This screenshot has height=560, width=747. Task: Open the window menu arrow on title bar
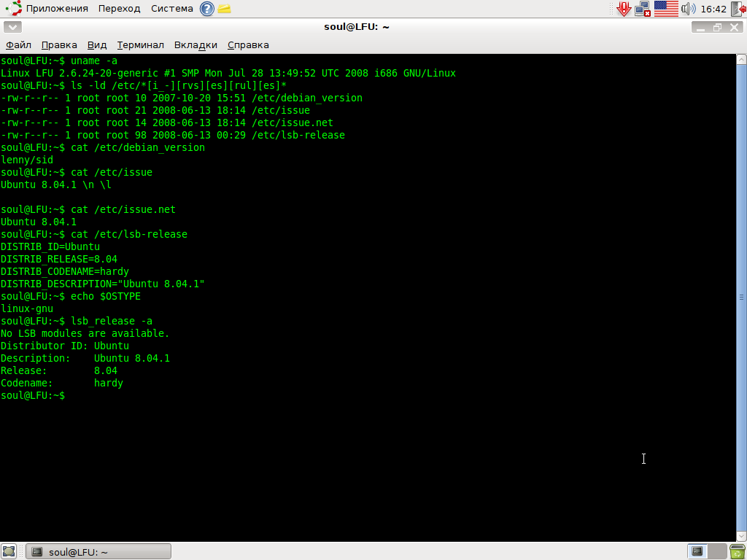(x=13, y=27)
